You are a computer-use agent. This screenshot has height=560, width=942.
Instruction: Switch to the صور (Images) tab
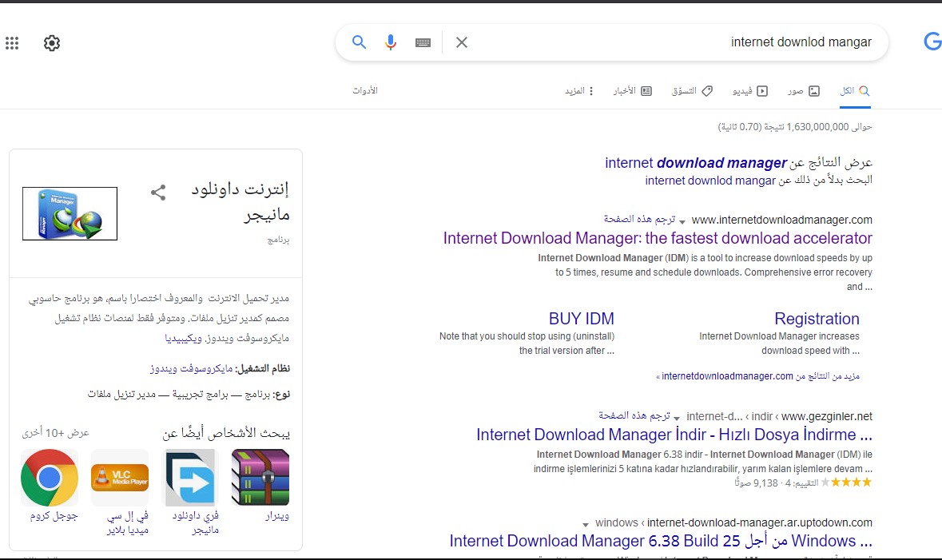pyautogui.click(x=804, y=91)
